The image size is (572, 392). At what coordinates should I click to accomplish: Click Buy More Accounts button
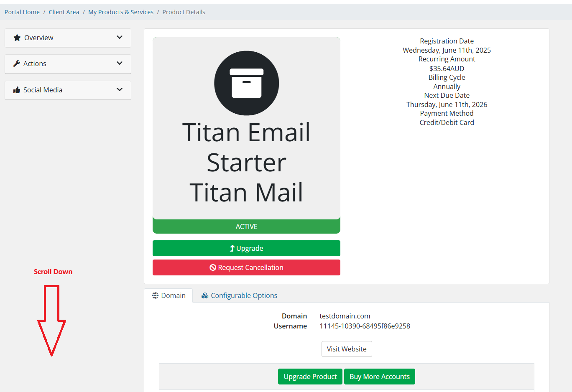click(x=379, y=377)
